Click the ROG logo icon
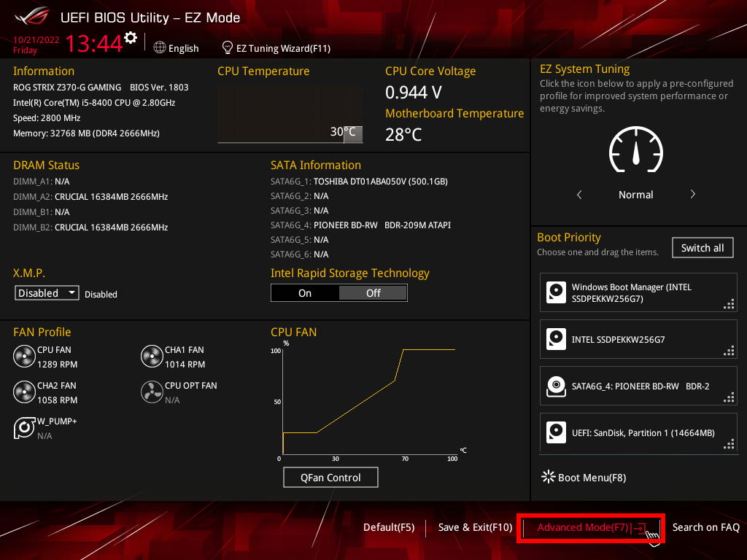Screen dimensions: 747x560 pyautogui.click(x=32, y=17)
